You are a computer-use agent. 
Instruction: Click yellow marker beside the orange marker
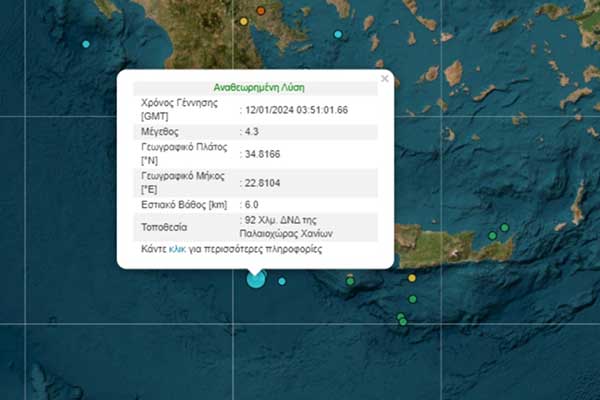click(x=243, y=20)
